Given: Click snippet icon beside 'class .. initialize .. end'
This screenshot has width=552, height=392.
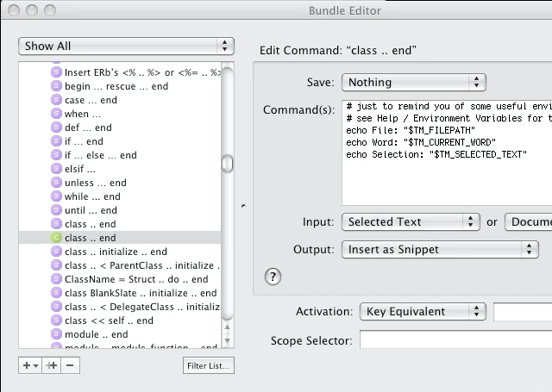Looking at the screenshot, I should (x=56, y=252).
